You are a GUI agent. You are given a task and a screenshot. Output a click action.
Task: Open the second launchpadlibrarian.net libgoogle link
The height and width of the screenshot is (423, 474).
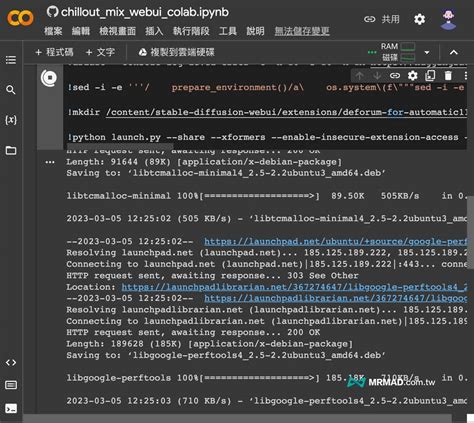click(335, 298)
